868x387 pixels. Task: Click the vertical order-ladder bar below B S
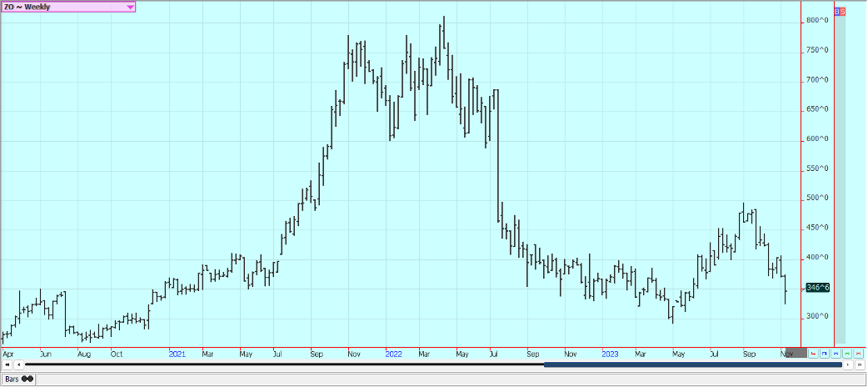click(840, 179)
